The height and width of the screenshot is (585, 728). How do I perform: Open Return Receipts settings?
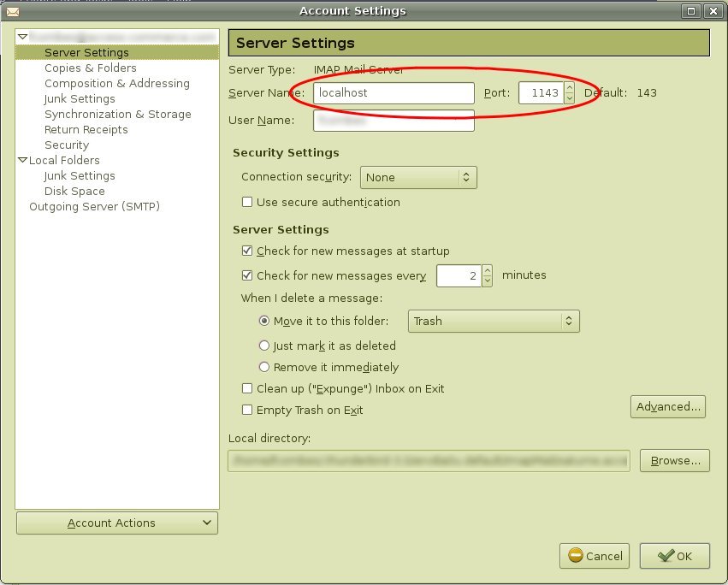86,129
